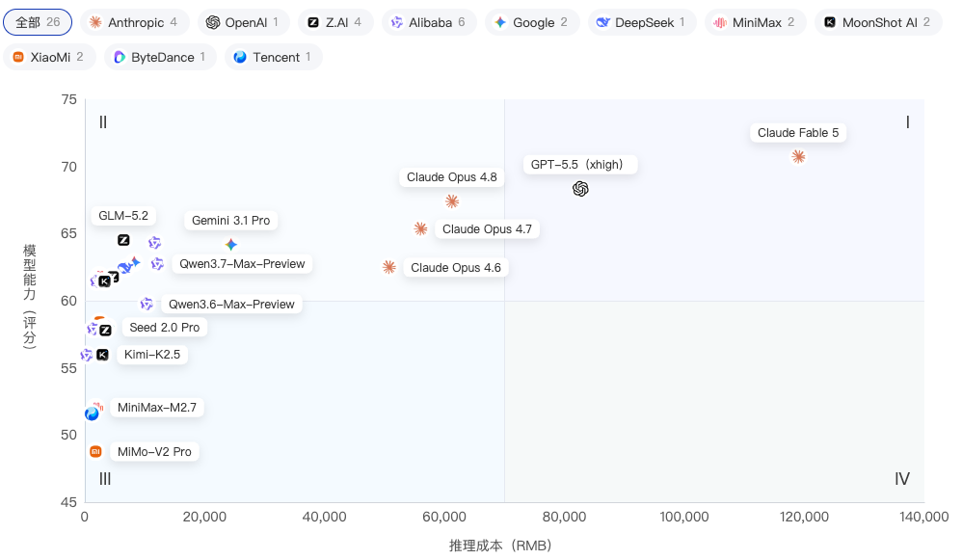The width and height of the screenshot is (962, 560).
Task: Filter models by OpenAI
Action: coord(242,23)
